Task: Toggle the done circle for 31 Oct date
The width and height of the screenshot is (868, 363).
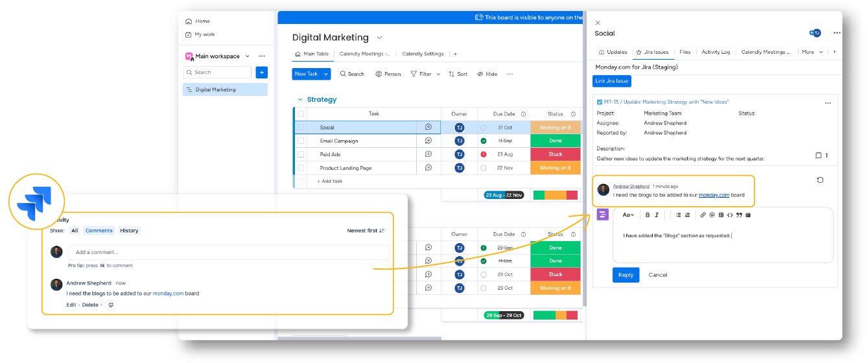Action: point(484,128)
